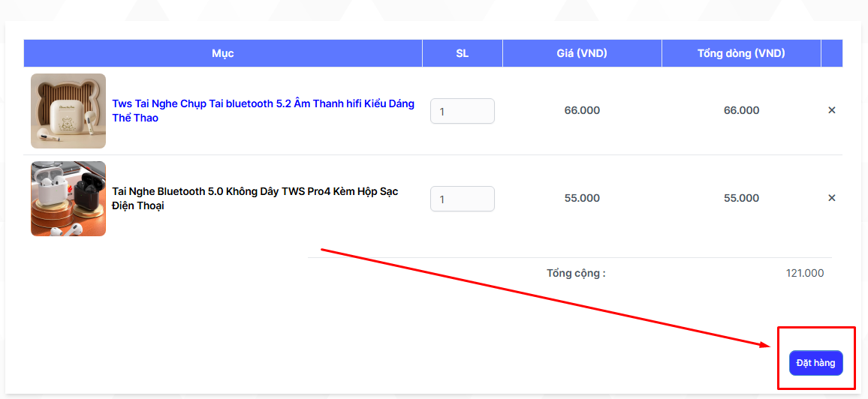Click the 121.000 grand total amount
Screen dimensions: 868x399
click(804, 273)
